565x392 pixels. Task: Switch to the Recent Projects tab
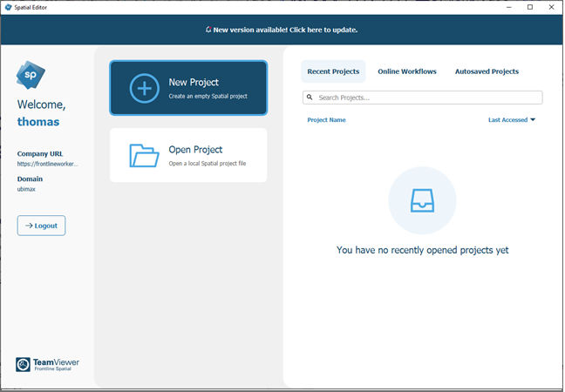[333, 71]
